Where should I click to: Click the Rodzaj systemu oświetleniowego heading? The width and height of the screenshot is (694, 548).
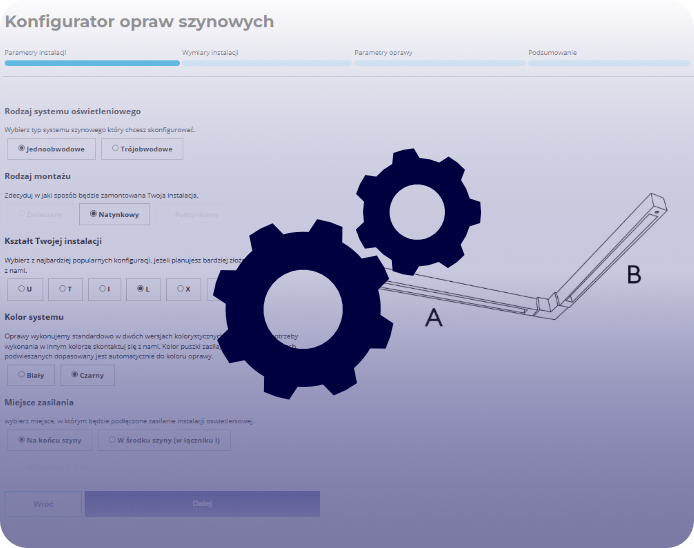[x=73, y=111]
